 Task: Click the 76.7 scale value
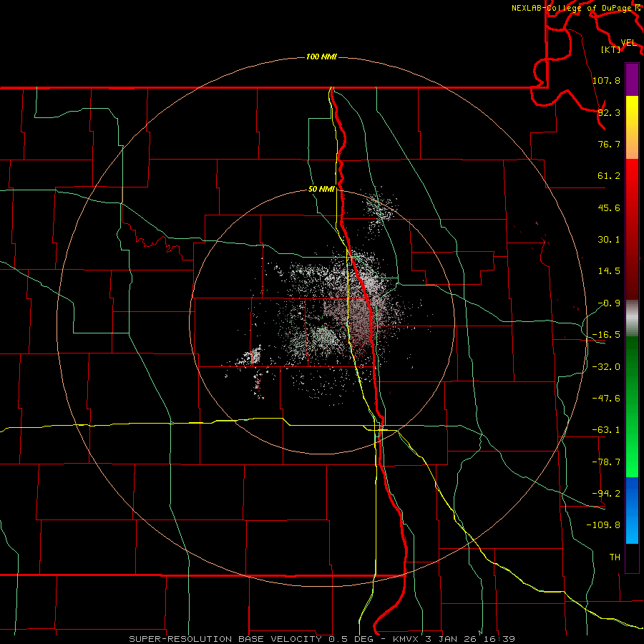609,144
